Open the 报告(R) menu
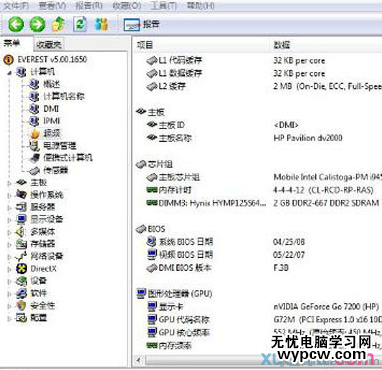The image size is (382, 370). pos(89,6)
